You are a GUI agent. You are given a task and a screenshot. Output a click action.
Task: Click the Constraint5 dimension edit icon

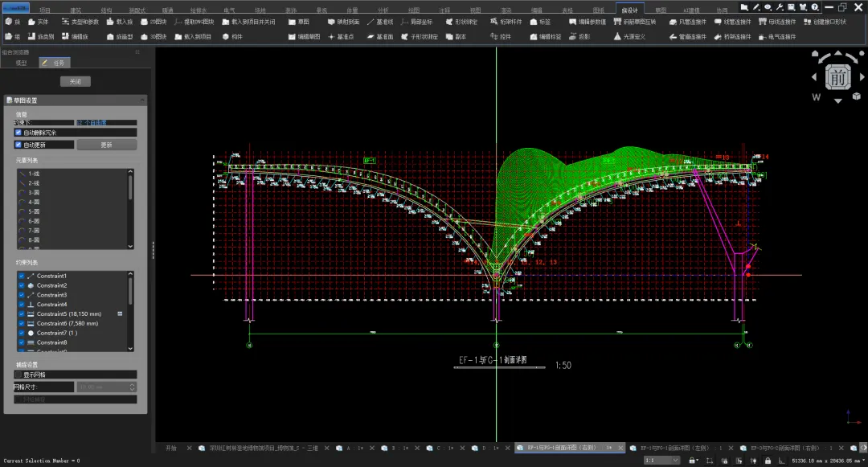[120, 313]
